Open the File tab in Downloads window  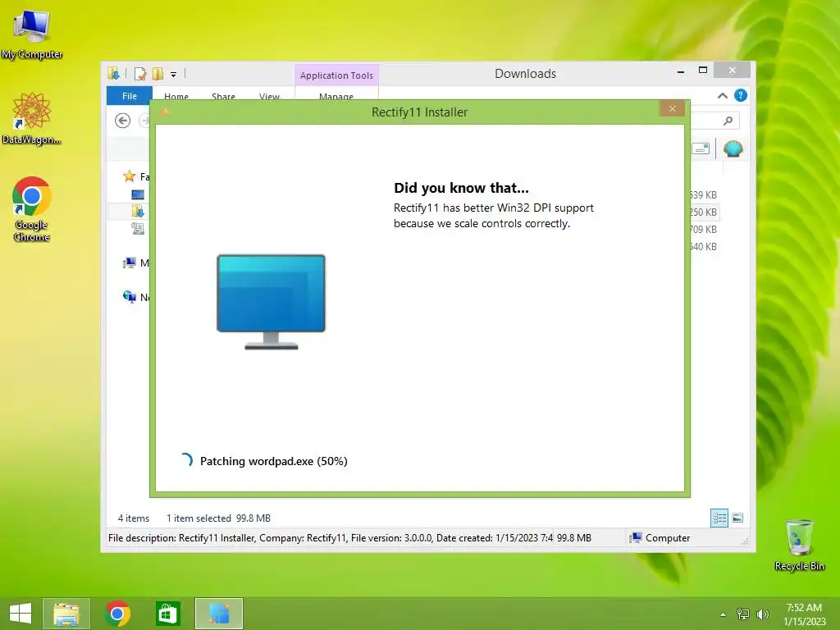130,96
